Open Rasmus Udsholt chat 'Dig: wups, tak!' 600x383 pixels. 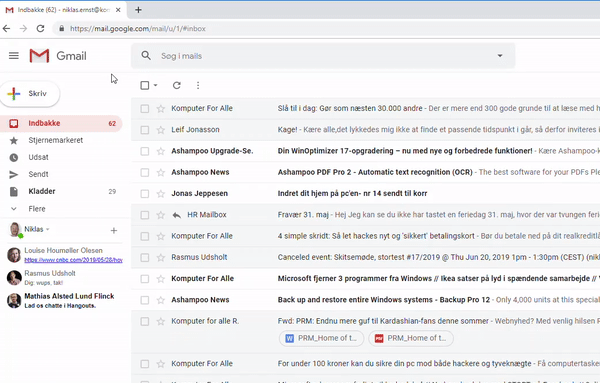pyautogui.click(x=65, y=278)
